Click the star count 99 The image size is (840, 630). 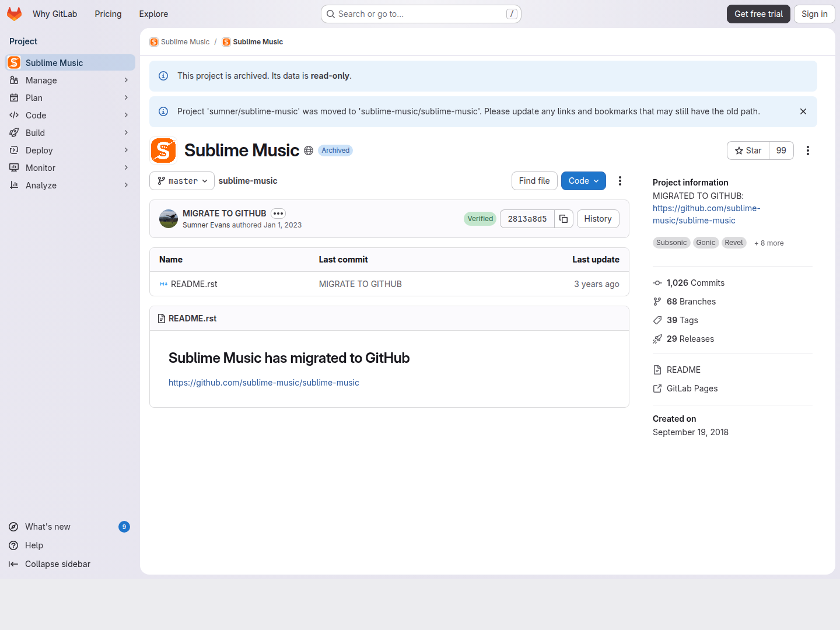(x=781, y=150)
